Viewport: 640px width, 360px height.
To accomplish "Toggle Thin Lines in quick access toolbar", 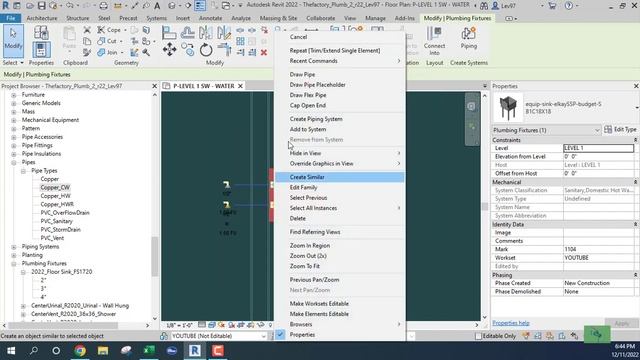I will click(200, 6).
